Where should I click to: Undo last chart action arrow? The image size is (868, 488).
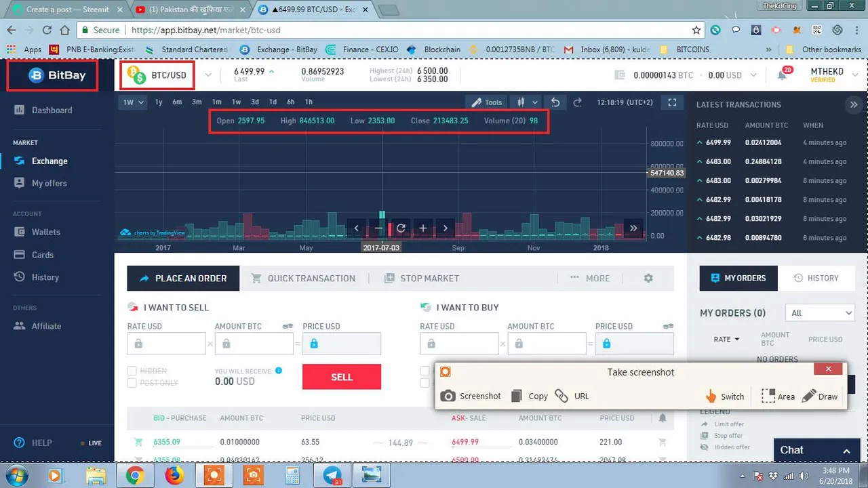coord(555,102)
